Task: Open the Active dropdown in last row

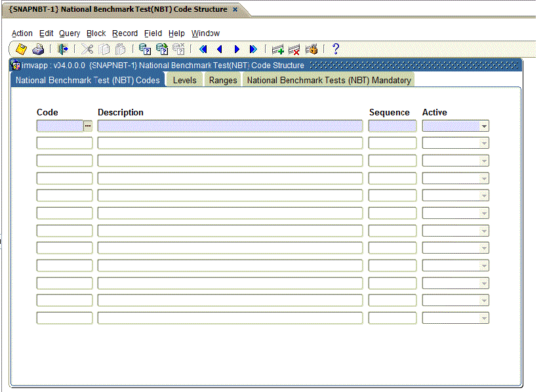Action: [483, 318]
